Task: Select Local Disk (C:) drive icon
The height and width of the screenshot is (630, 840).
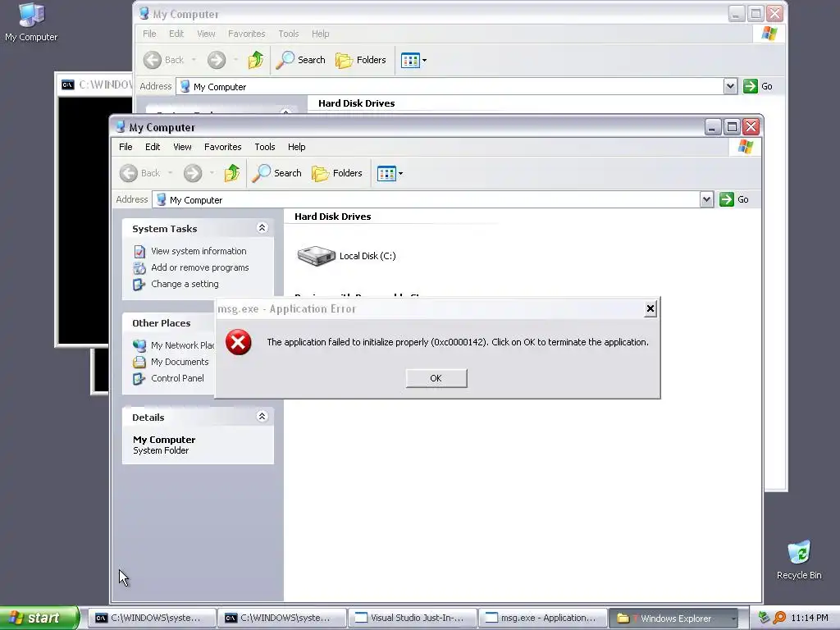Action: click(x=316, y=256)
